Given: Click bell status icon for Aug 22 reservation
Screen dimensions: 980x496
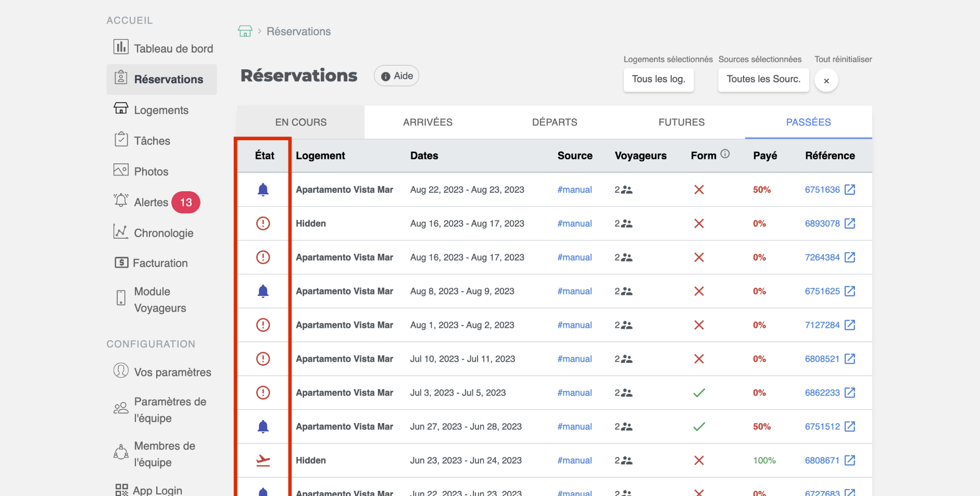Looking at the screenshot, I should tap(263, 190).
